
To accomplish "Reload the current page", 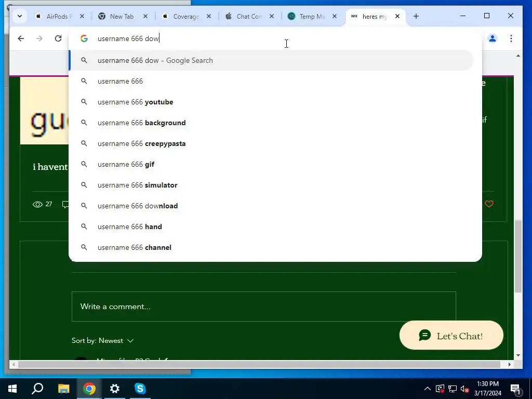I will [58, 38].
